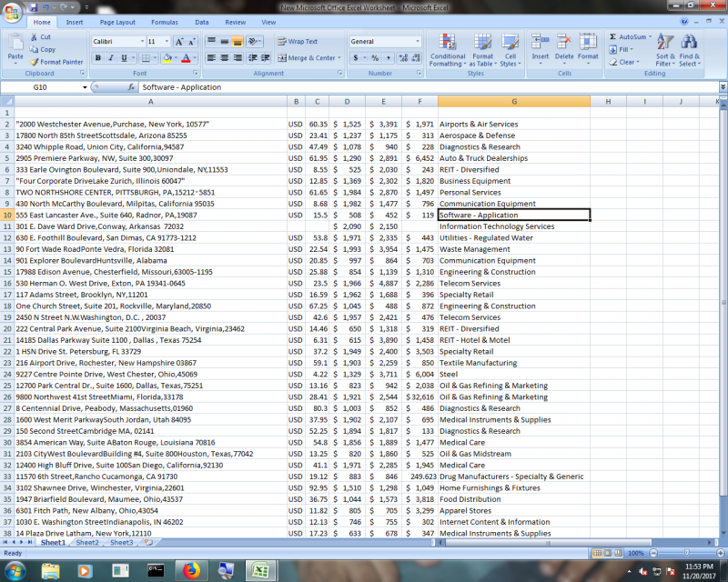Expand the Name Box dropdown arrow
The width and height of the screenshot is (728, 582).
pos(85,87)
